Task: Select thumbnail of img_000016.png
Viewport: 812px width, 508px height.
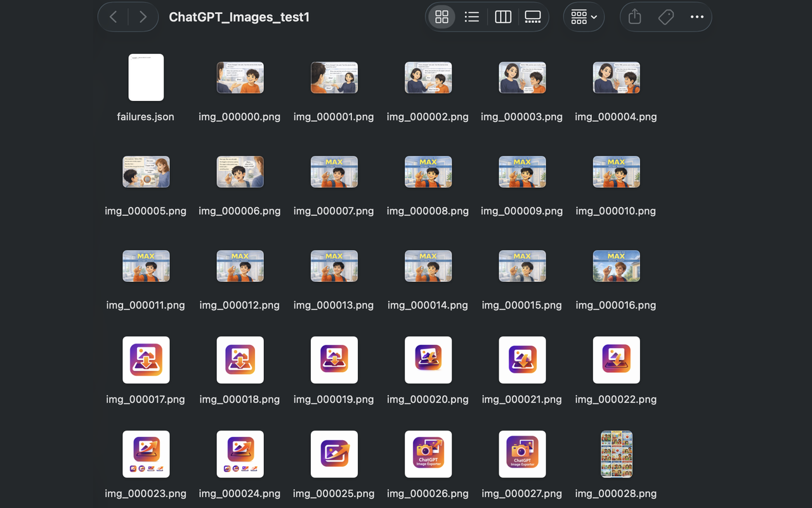Action: pos(617,266)
